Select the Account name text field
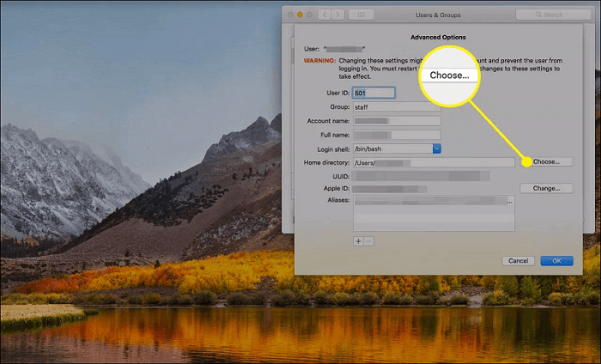This screenshot has height=364, width=601. [397, 121]
